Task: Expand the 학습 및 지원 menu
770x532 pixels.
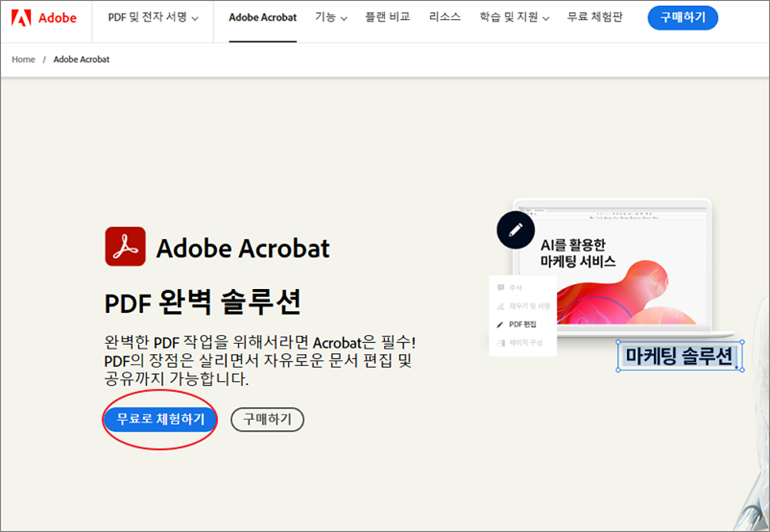Action: [x=514, y=18]
